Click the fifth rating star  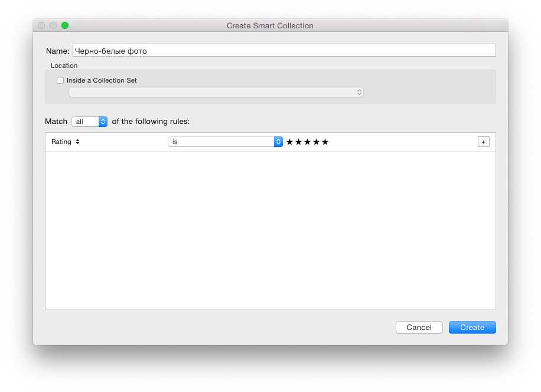[x=325, y=142]
